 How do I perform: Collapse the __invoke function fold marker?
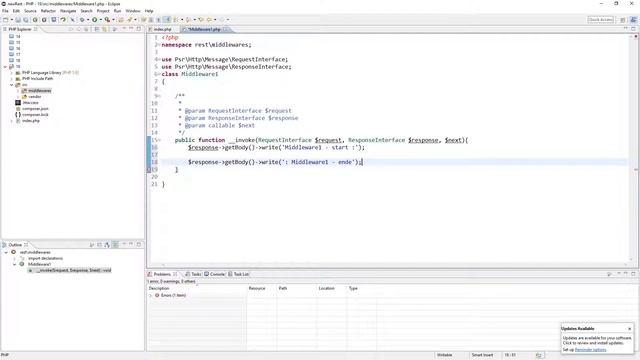click(159, 140)
